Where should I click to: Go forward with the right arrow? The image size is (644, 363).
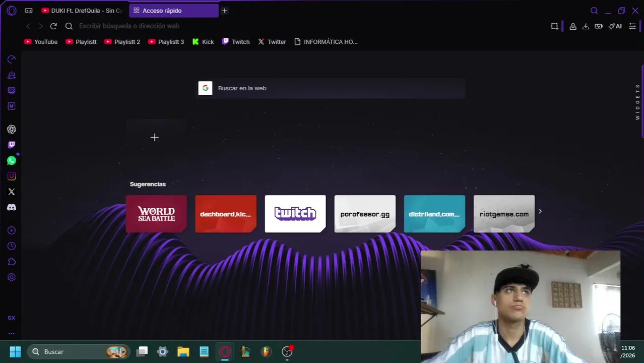(x=41, y=26)
